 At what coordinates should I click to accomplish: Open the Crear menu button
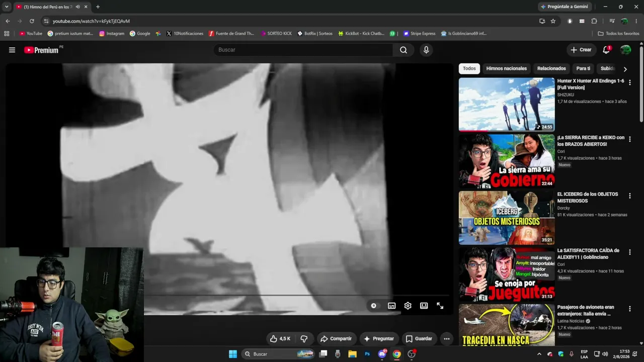point(581,50)
